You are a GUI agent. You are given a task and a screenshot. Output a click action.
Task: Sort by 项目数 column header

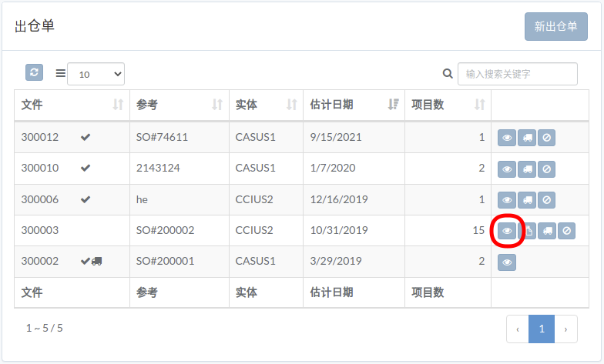(x=448, y=105)
